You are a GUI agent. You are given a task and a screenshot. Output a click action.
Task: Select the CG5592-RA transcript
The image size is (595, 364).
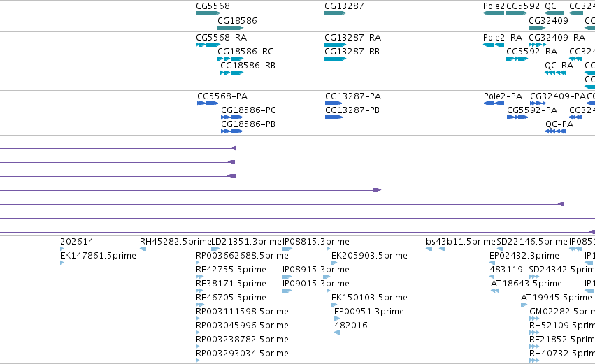click(x=531, y=52)
